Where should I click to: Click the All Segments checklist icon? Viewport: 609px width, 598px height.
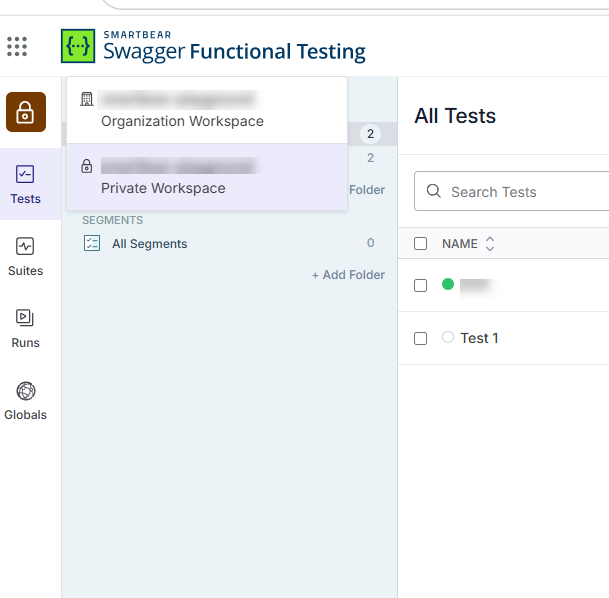click(92, 243)
